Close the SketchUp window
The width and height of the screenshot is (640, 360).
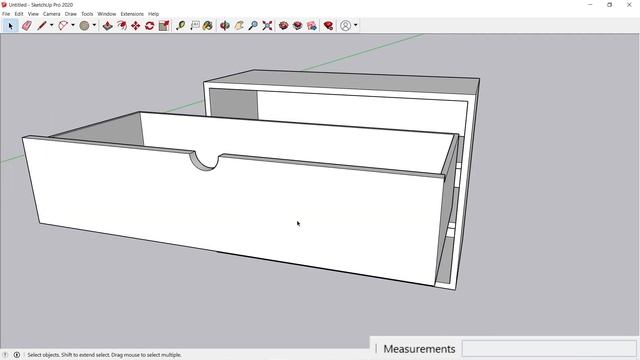(629, 4)
